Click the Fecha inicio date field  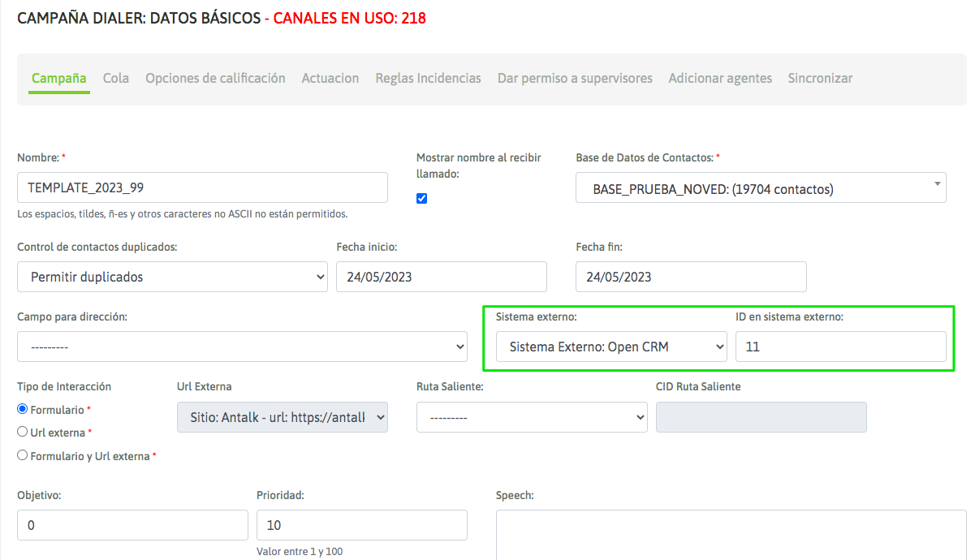(x=441, y=277)
